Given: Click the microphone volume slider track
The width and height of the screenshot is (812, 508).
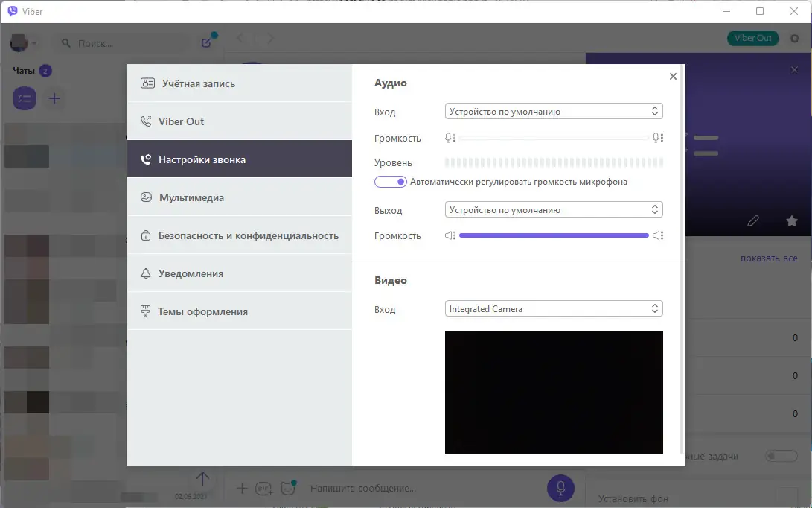Looking at the screenshot, I should (554, 138).
